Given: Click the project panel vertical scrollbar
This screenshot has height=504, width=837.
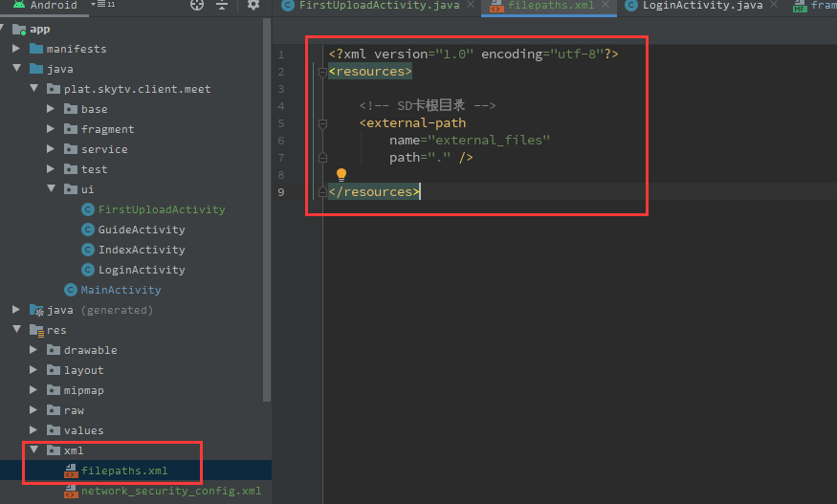Looking at the screenshot, I should [x=267, y=209].
